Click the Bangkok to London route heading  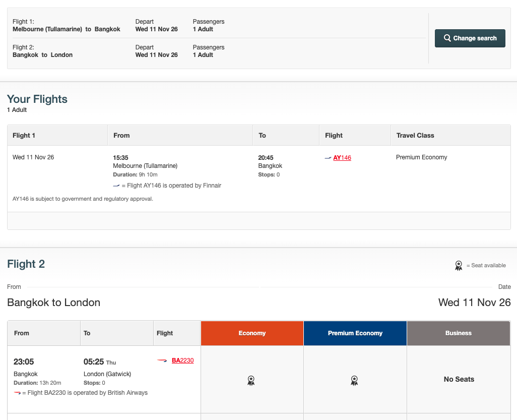[53, 303]
